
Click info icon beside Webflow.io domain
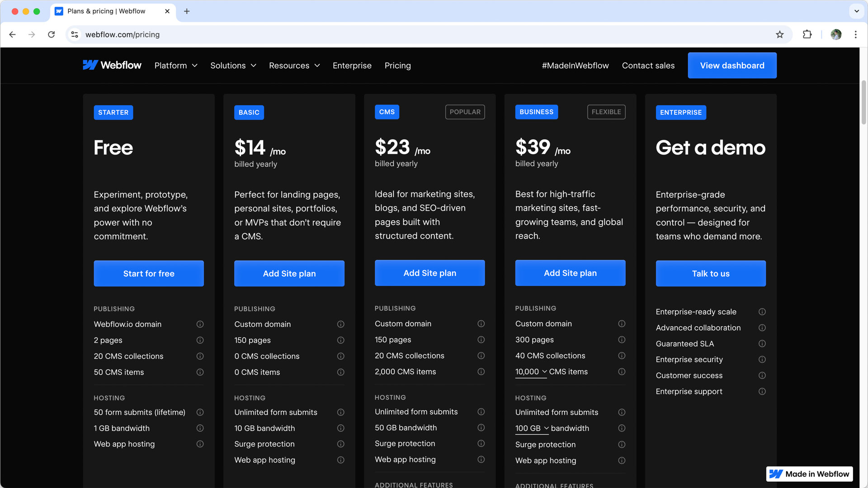click(200, 324)
